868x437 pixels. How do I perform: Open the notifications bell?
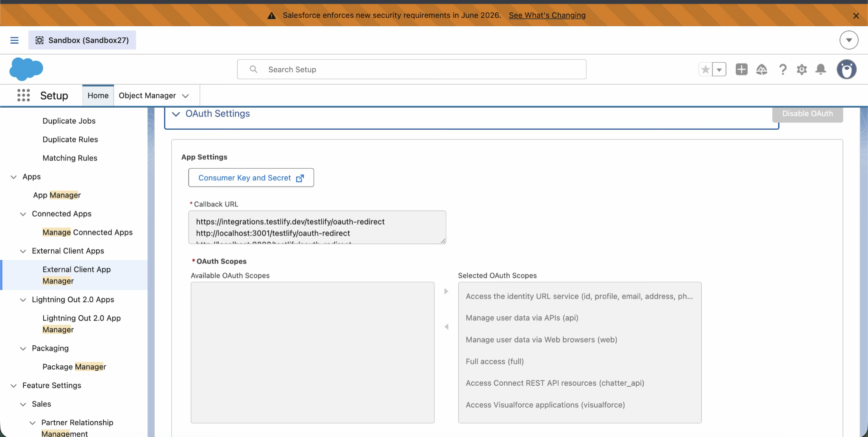(x=821, y=69)
